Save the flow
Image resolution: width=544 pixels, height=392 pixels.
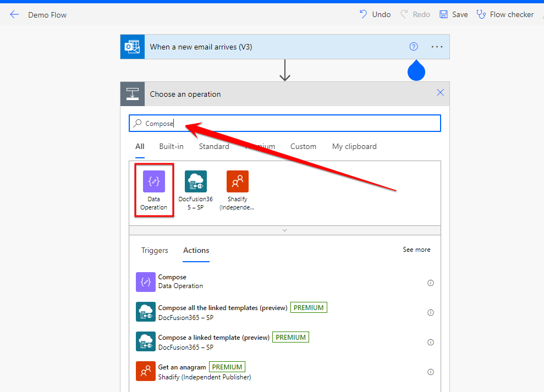point(453,15)
